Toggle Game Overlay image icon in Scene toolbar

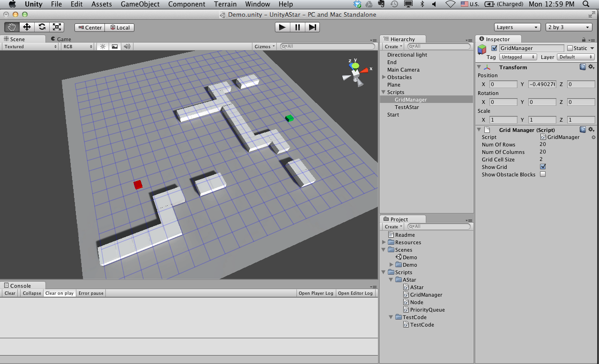click(x=115, y=46)
